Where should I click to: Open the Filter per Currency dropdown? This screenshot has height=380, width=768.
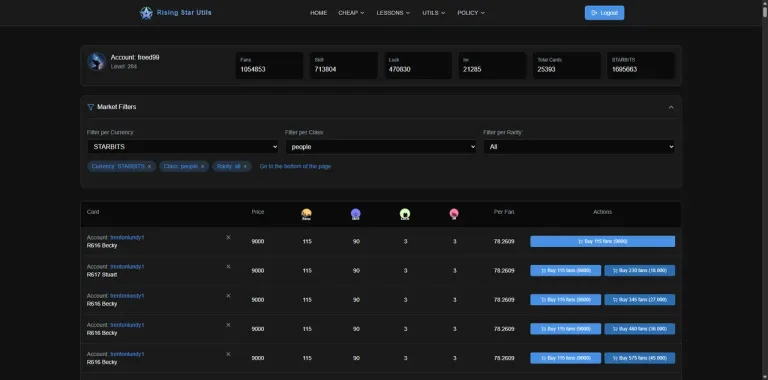pos(183,146)
